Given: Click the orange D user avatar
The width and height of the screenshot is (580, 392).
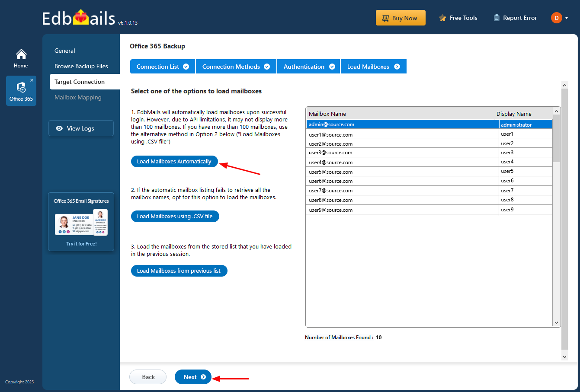Looking at the screenshot, I should [x=556, y=18].
